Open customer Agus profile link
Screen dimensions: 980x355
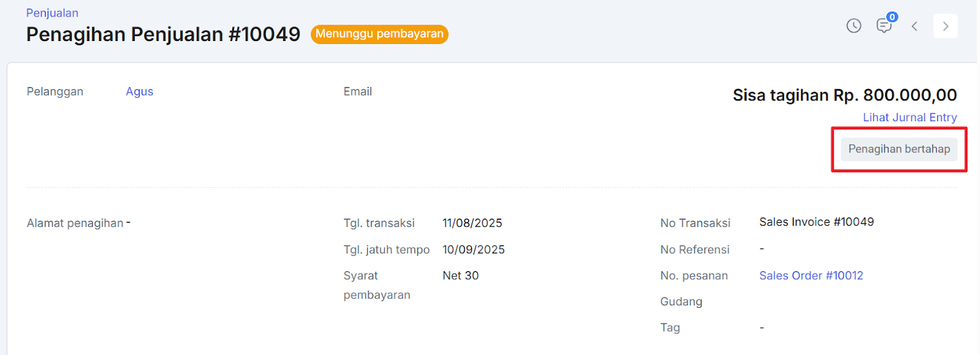pos(140,91)
